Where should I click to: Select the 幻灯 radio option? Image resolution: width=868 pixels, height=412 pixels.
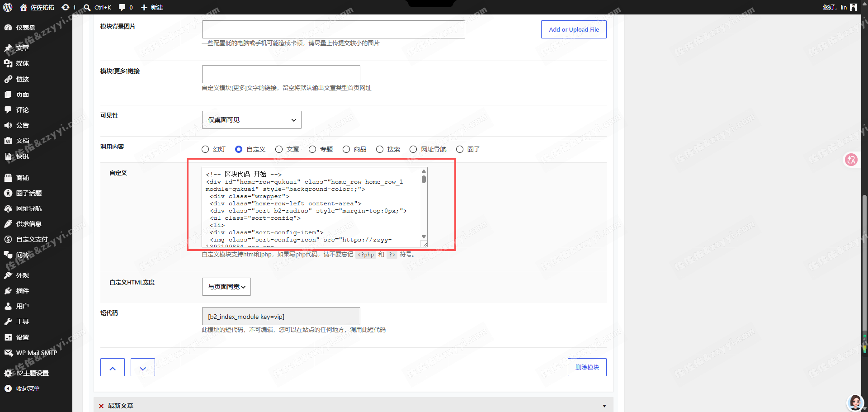(205, 149)
